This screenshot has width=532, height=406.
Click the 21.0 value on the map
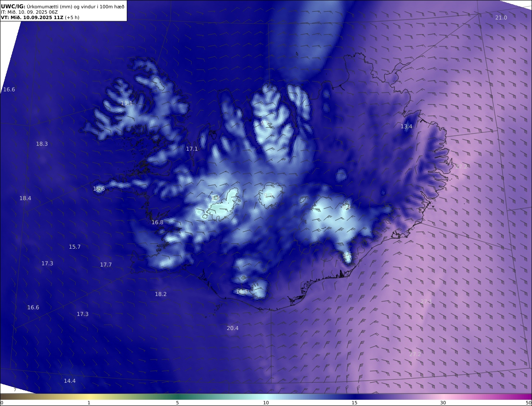tap(501, 17)
